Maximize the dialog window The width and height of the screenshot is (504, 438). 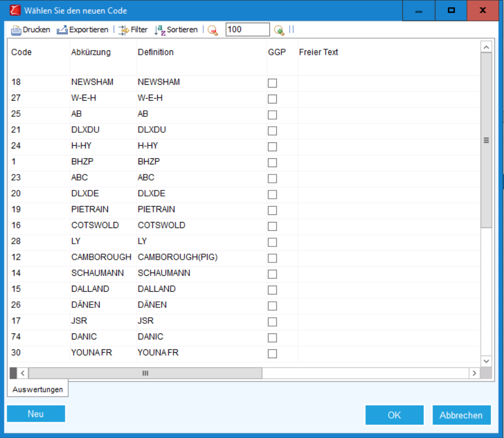click(x=451, y=11)
